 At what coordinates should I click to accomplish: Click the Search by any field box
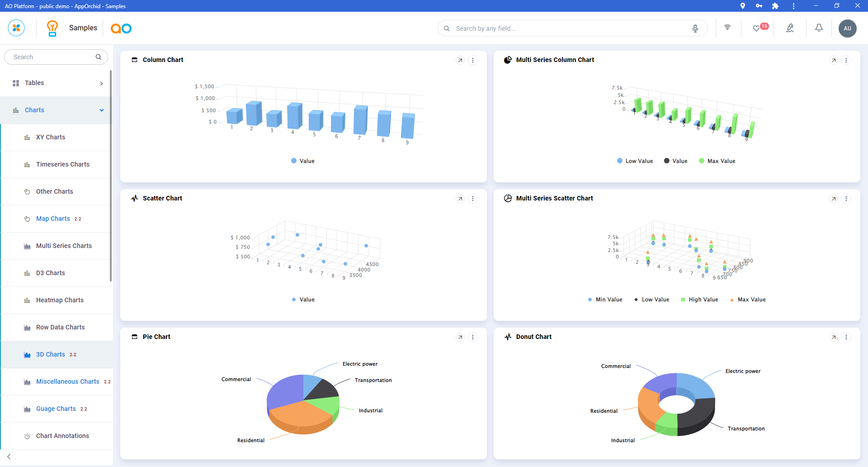(570, 29)
